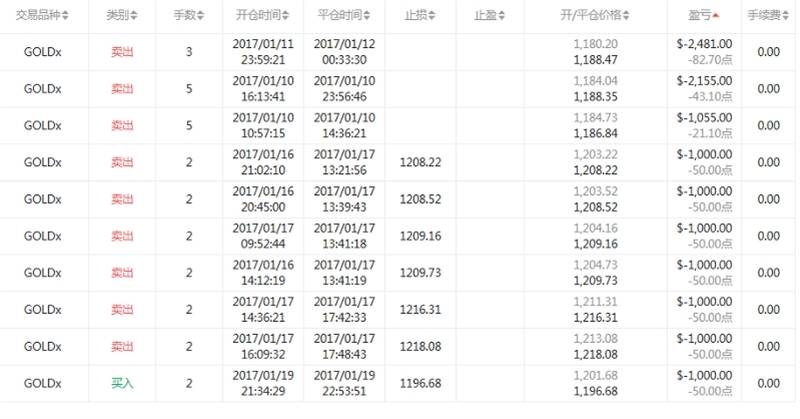
Task: Select the GOLDx row with $-2,481.00 loss
Action: [400, 52]
